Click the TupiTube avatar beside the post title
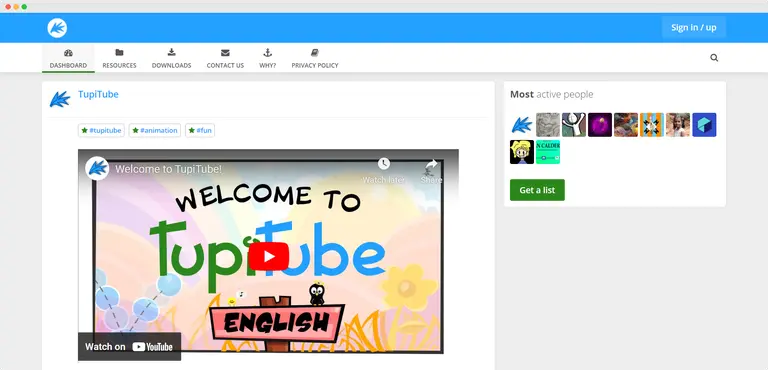 60,99
